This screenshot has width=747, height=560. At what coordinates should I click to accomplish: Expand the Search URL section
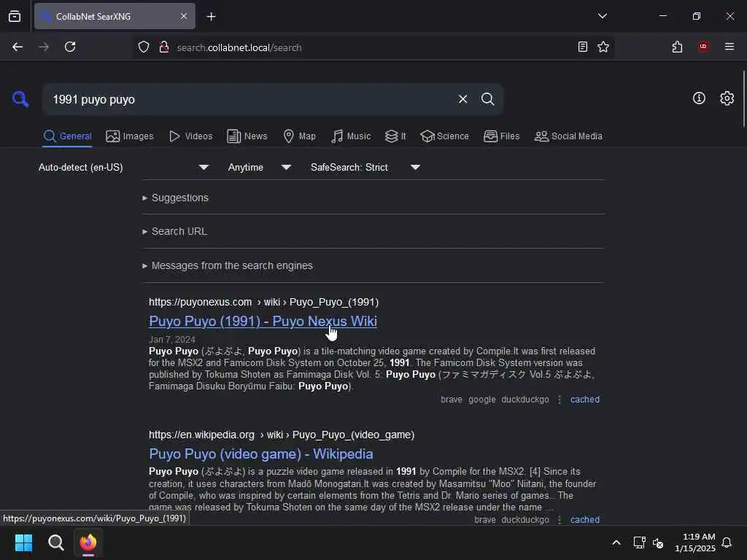click(x=174, y=231)
